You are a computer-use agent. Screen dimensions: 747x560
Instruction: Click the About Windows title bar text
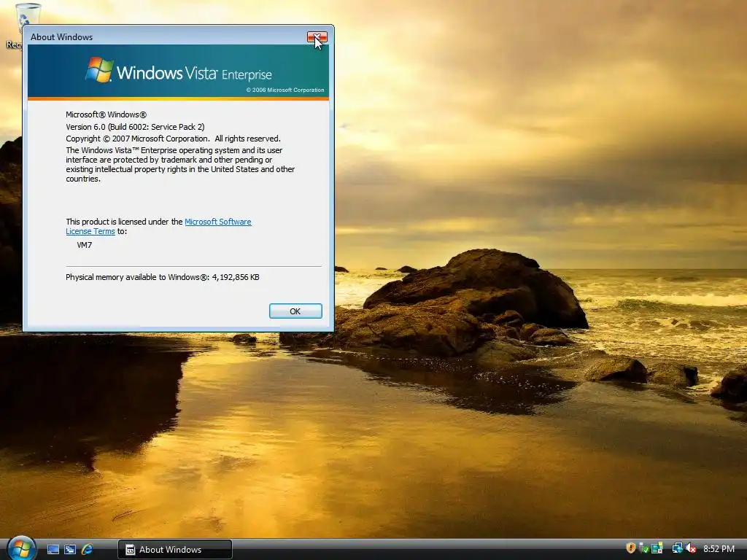click(x=61, y=37)
